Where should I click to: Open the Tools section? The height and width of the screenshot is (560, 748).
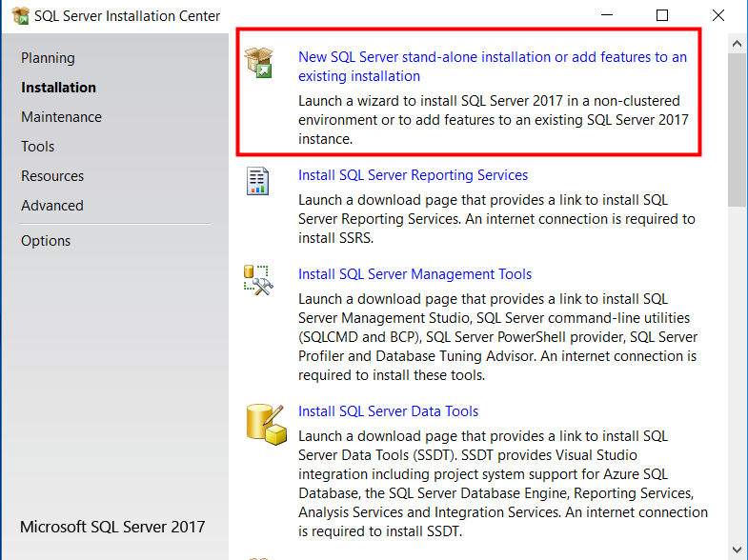pos(38,147)
